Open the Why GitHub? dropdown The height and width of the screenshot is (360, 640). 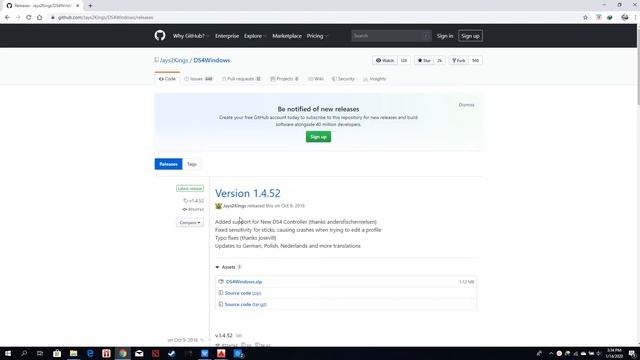point(191,36)
